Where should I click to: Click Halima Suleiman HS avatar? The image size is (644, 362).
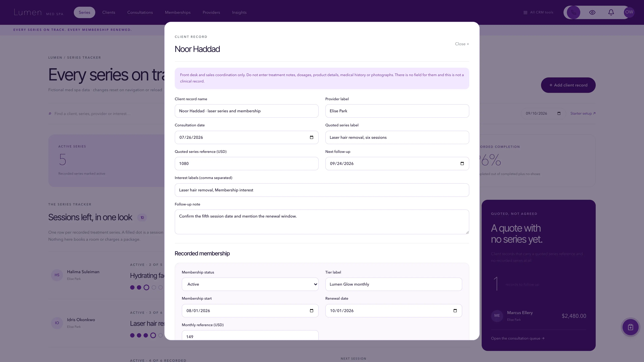click(57, 275)
